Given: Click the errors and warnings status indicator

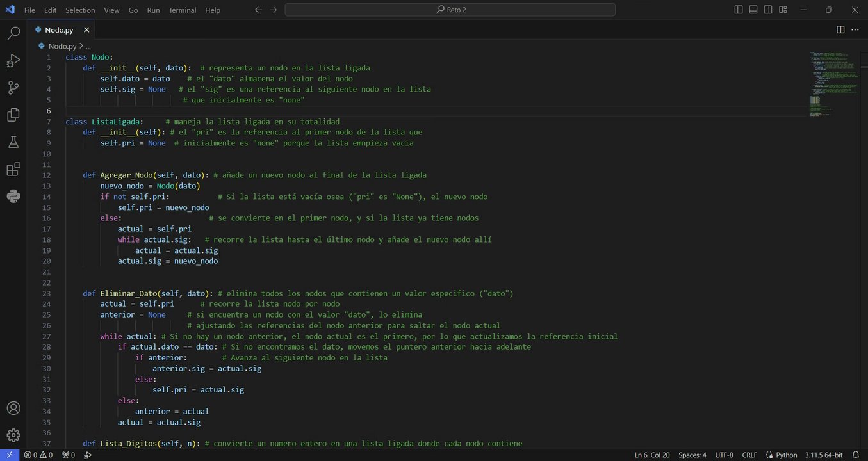Looking at the screenshot, I should [38, 455].
